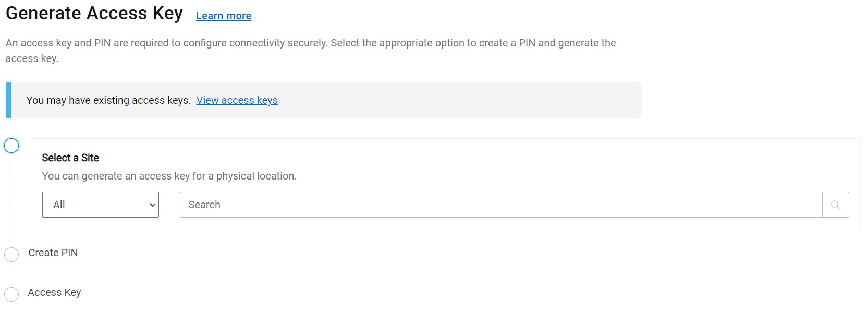Click the search magnifier icon
Screen dimensions: 868x311
pos(836,205)
